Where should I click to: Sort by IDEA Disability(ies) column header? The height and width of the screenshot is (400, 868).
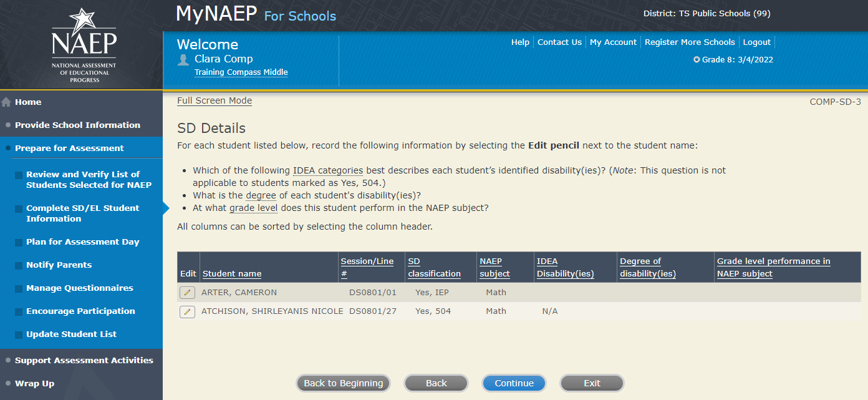click(x=566, y=268)
